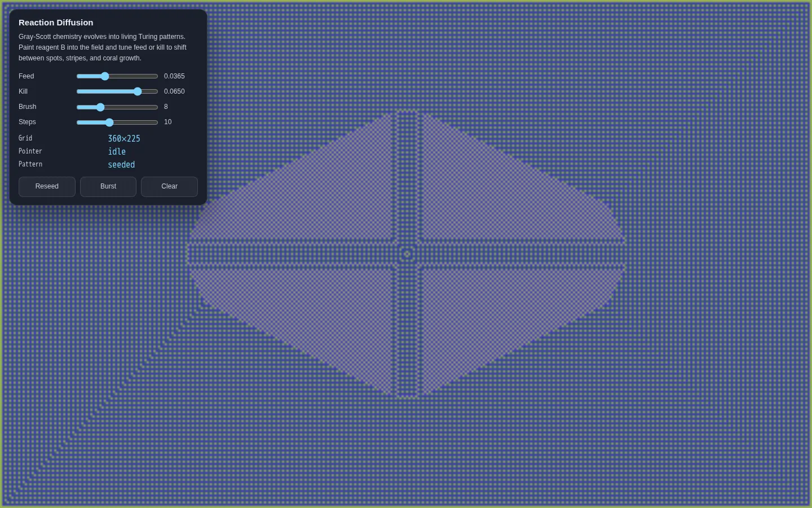
Task: Trigger the Burst button
Action: click(108, 187)
